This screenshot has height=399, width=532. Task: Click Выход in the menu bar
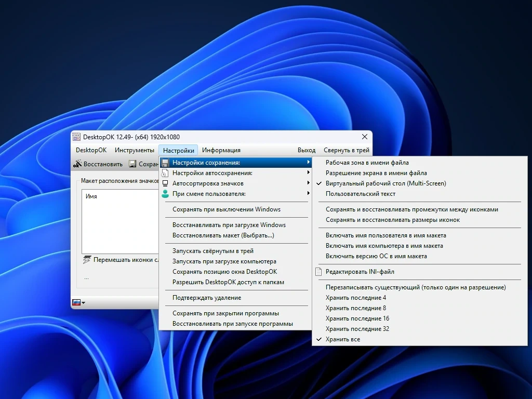click(307, 150)
